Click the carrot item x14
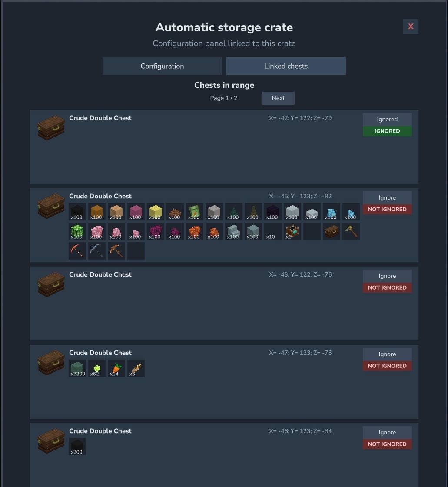The width and height of the screenshot is (448, 487). [x=116, y=368]
